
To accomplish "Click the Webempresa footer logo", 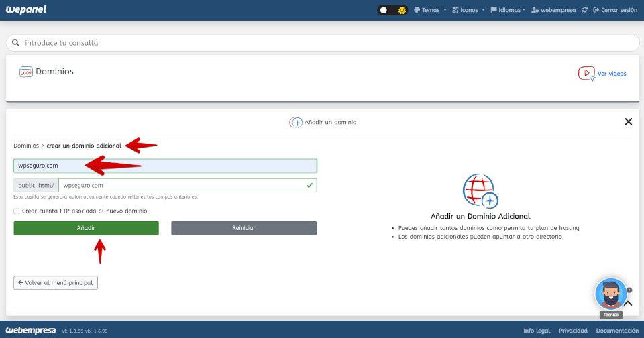I will coord(31,330).
